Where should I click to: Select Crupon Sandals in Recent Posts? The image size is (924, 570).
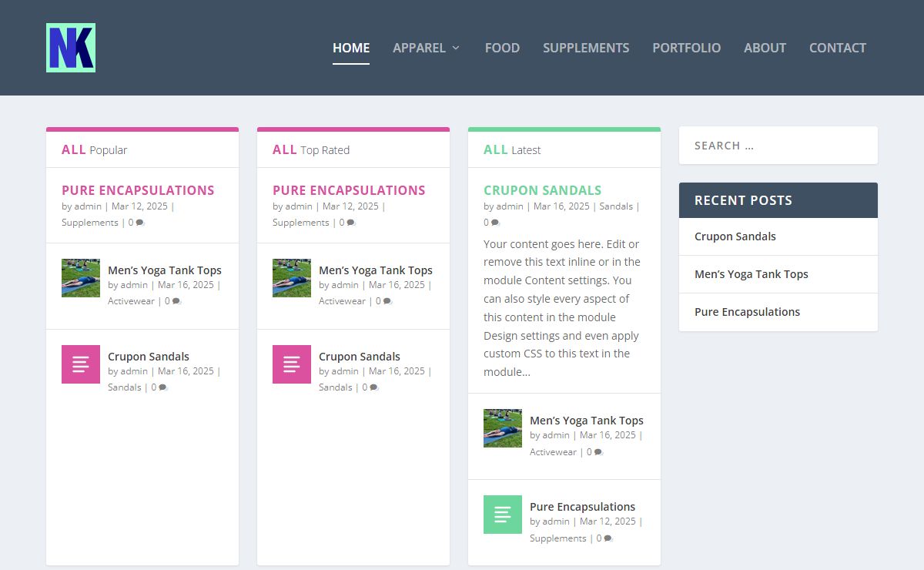click(x=735, y=236)
